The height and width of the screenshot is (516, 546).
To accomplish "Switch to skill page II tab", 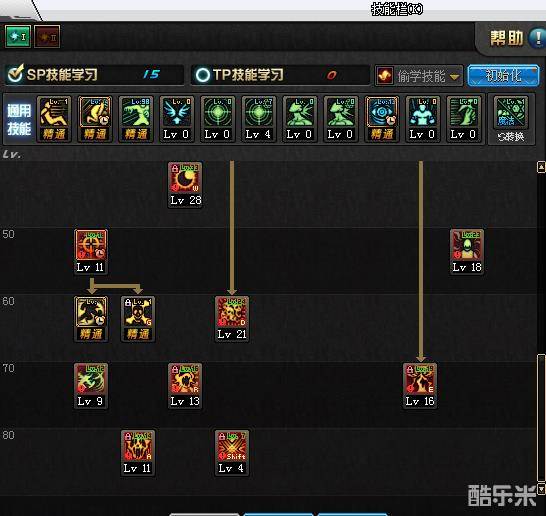I will click(x=47, y=37).
